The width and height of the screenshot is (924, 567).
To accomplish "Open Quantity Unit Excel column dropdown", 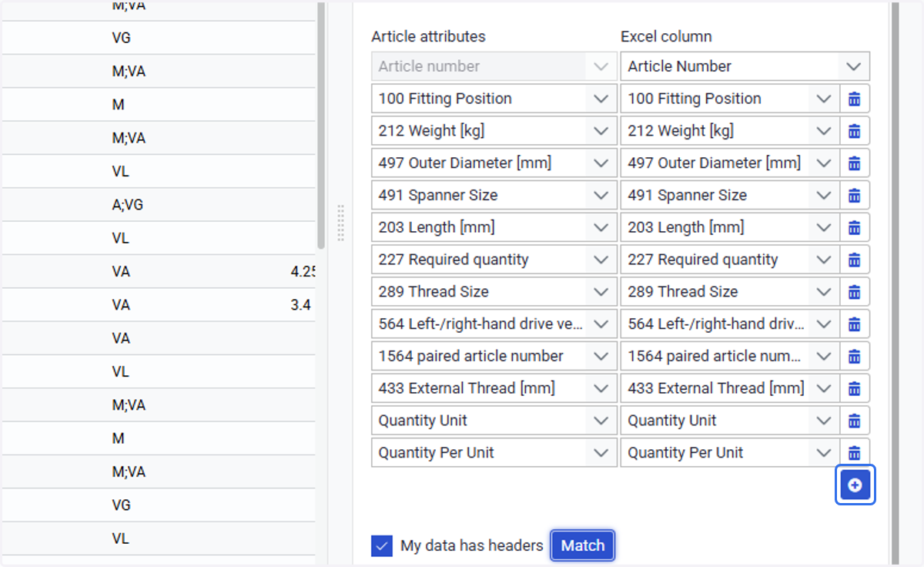I will click(824, 421).
